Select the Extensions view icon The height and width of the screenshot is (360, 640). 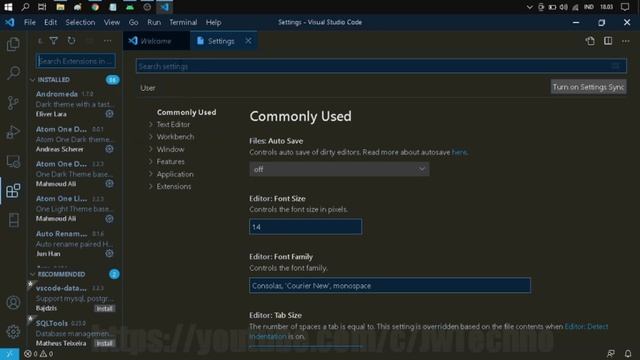[x=13, y=191]
